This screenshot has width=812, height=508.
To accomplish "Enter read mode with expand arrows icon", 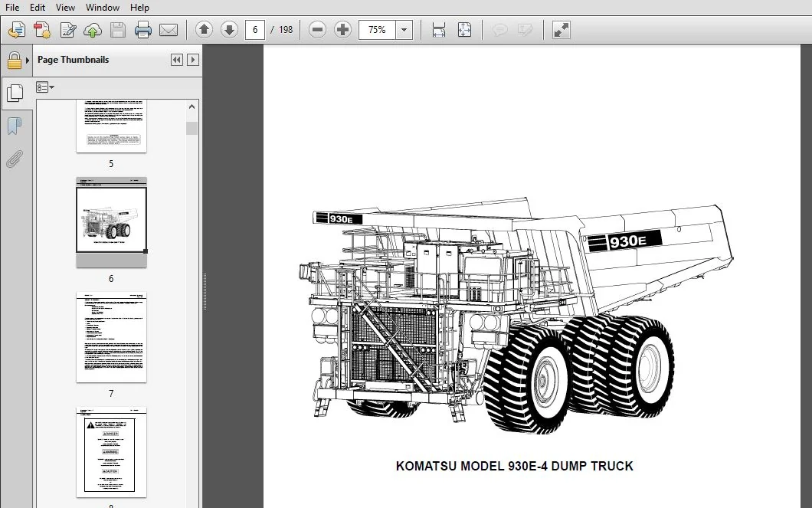I will click(562, 30).
